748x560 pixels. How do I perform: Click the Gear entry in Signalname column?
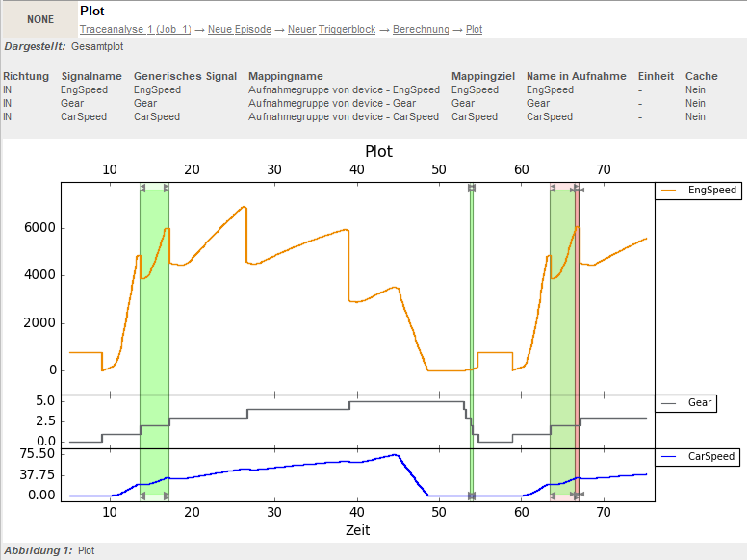pyautogui.click(x=72, y=103)
